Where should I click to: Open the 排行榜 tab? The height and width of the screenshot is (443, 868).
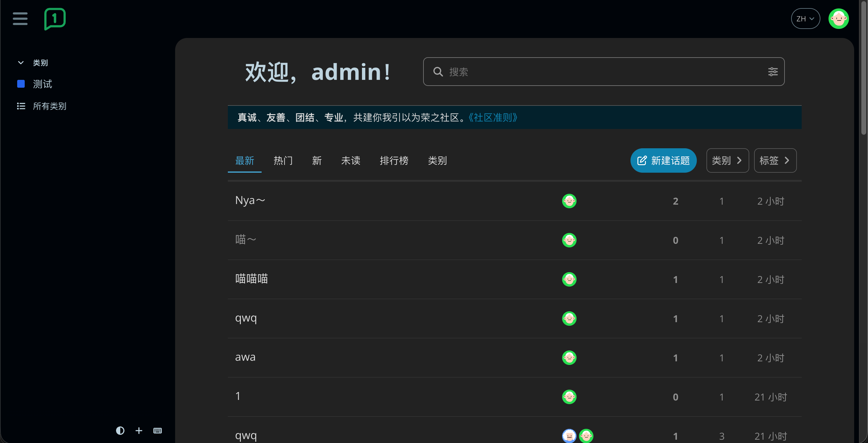(x=394, y=161)
